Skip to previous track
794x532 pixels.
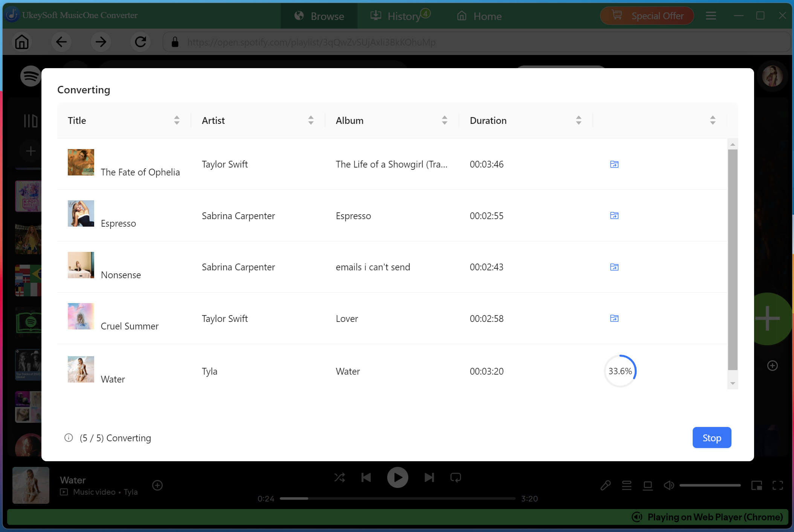pyautogui.click(x=366, y=477)
